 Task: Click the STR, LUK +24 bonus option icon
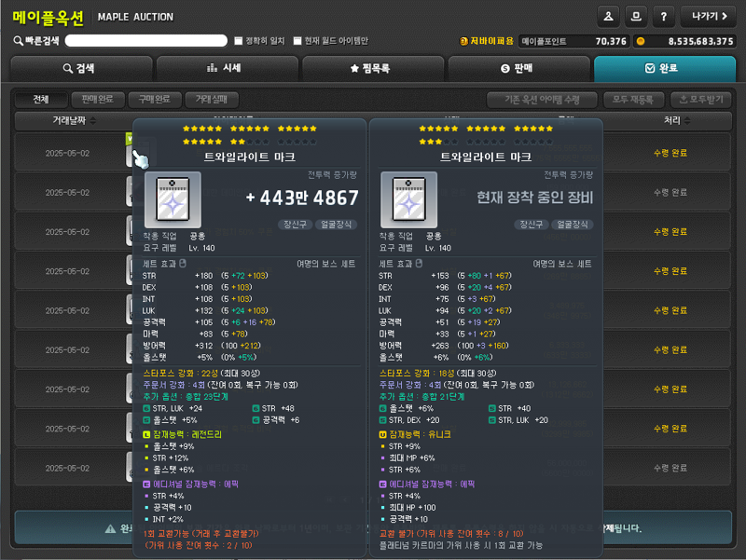pyautogui.click(x=146, y=408)
